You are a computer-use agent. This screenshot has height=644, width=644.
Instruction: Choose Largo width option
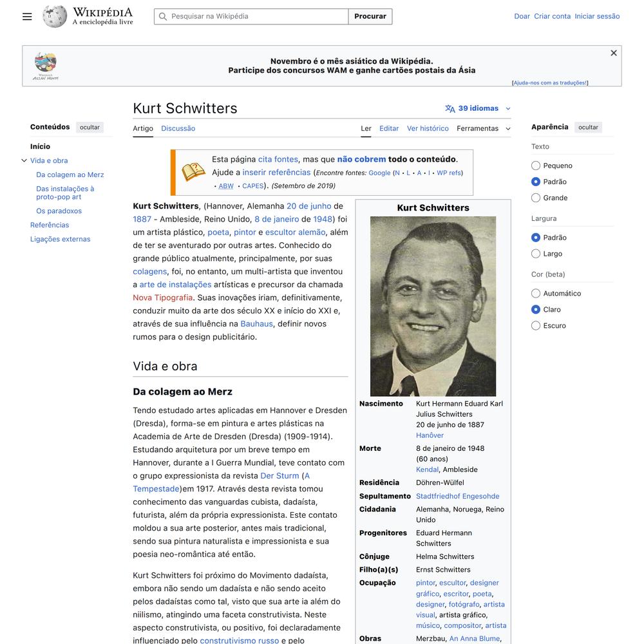[536, 254]
